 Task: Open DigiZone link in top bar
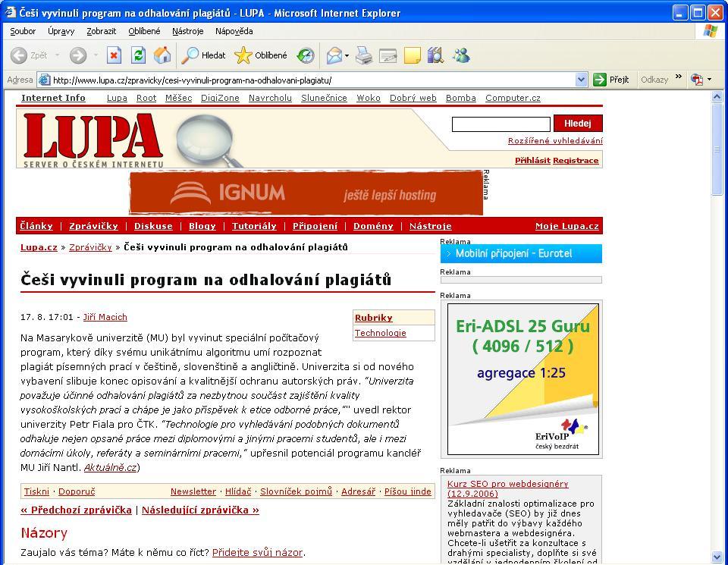point(220,98)
